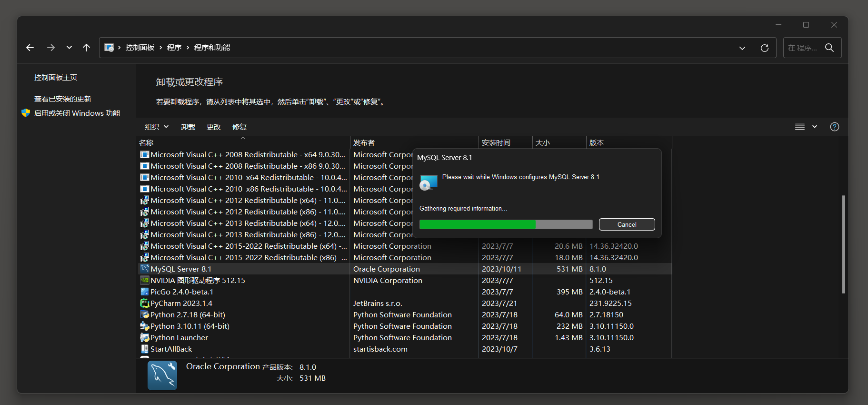The image size is (868, 405).
Task: Open 控制面板主页 link
Action: (56, 77)
